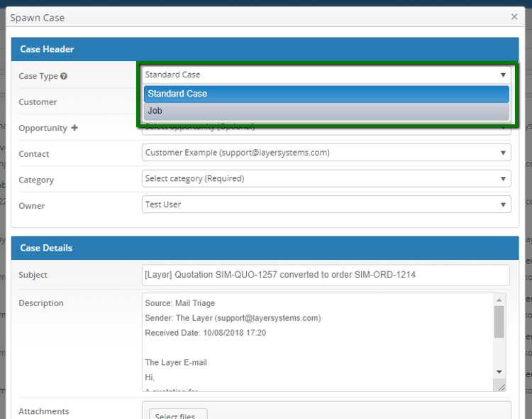Click the Owner field label
532x419 pixels.
(32, 206)
